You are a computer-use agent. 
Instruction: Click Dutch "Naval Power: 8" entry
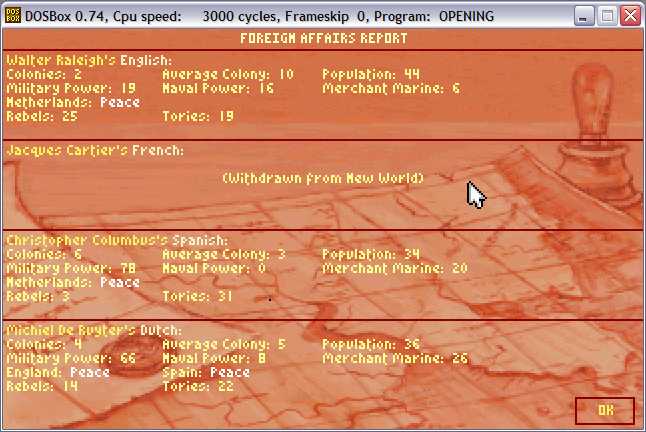pos(214,358)
